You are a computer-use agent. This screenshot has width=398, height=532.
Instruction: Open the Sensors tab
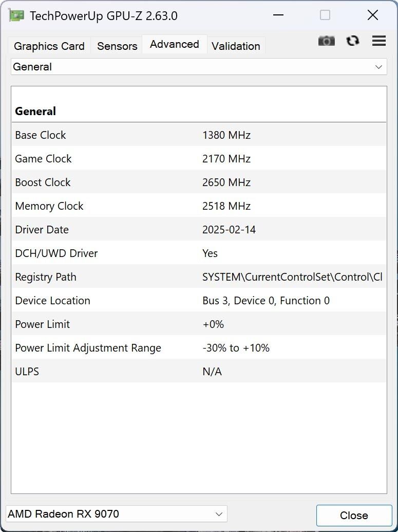[x=117, y=46]
